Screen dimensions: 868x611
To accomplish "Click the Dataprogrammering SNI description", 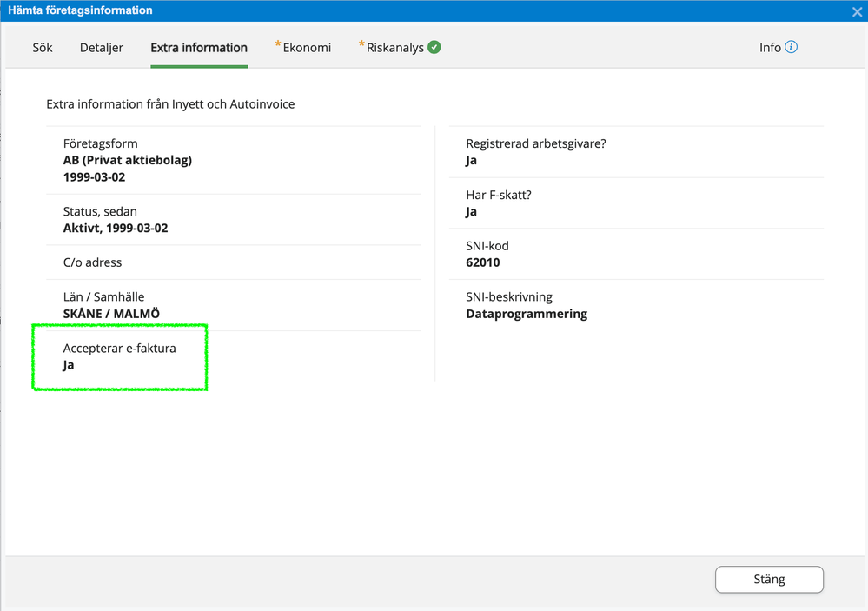I will pyautogui.click(x=527, y=314).
